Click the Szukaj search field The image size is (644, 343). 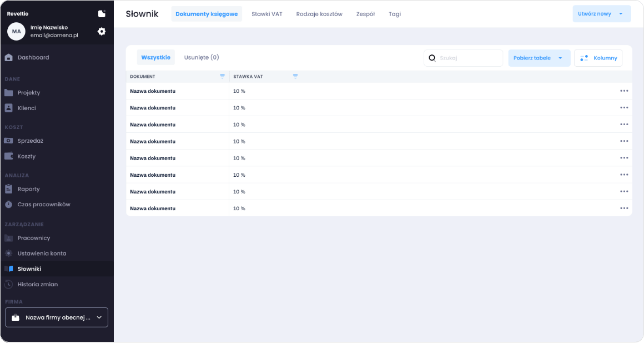468,58
